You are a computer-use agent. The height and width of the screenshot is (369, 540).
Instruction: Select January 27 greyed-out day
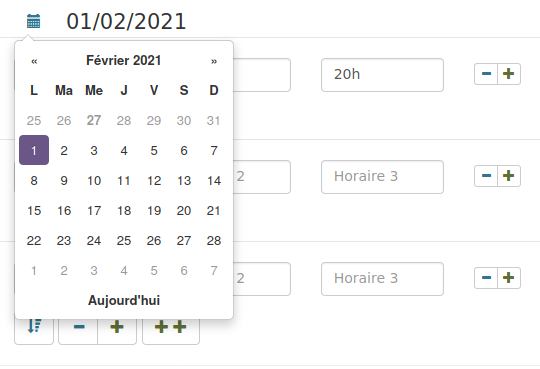pos(94,121)
